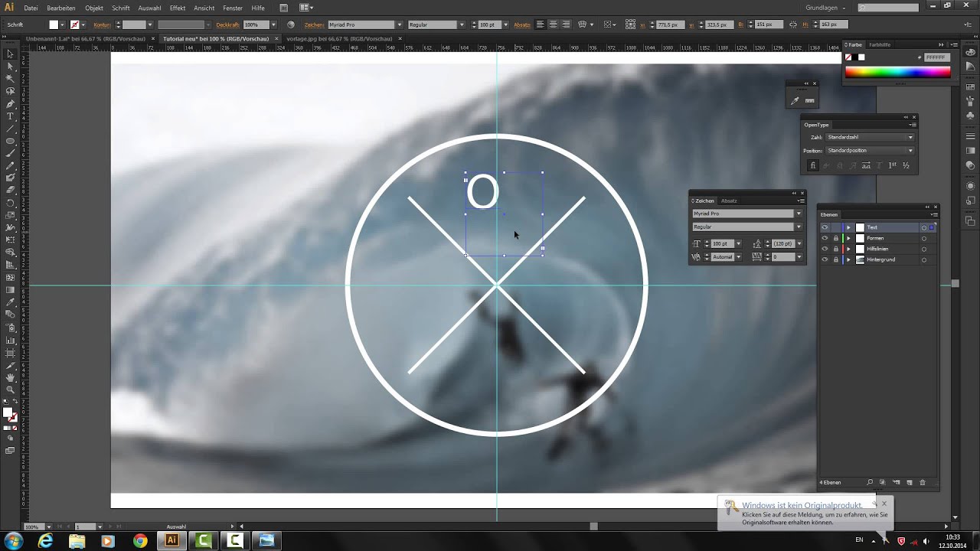Click the fill color swatch in control bar
Screen dimensions: 980x551
point(54,24)
